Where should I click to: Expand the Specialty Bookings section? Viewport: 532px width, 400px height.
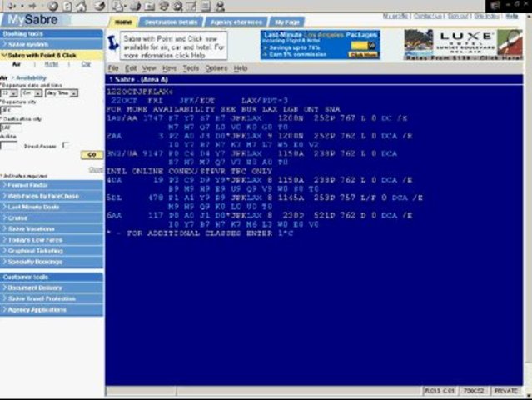pos(52,262)
